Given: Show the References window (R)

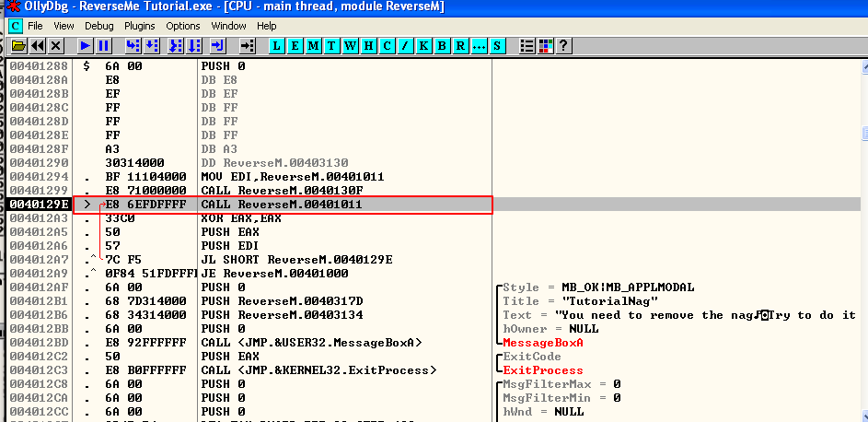Looking at the screenshot, I should click(x=459, y=45).
